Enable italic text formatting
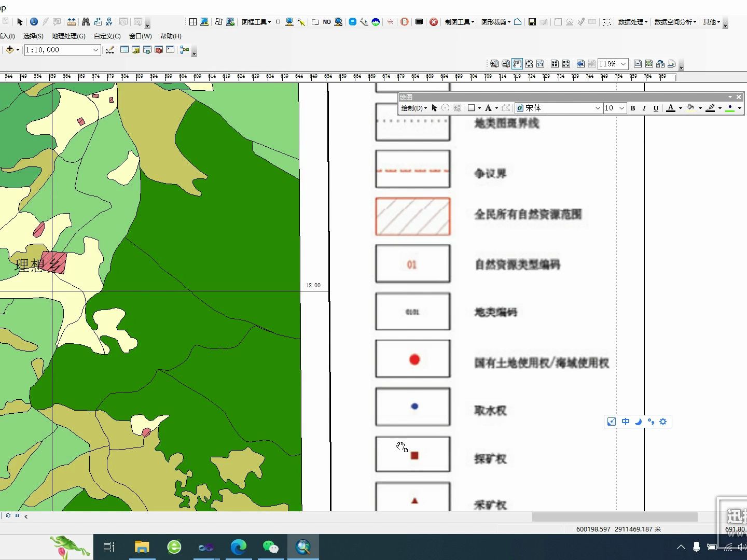747x560 pixels. [x=644, y=108]
